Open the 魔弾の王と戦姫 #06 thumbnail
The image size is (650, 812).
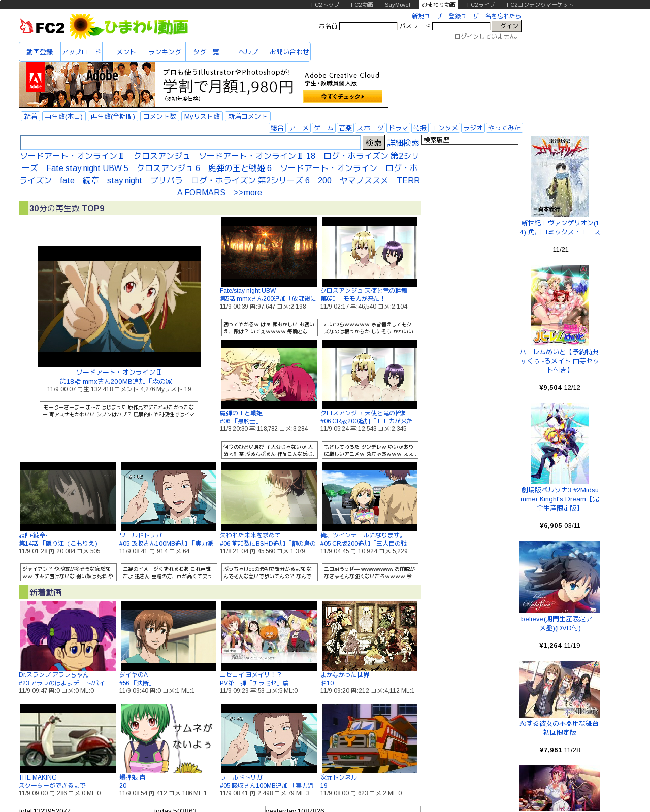tap(269, 374)
